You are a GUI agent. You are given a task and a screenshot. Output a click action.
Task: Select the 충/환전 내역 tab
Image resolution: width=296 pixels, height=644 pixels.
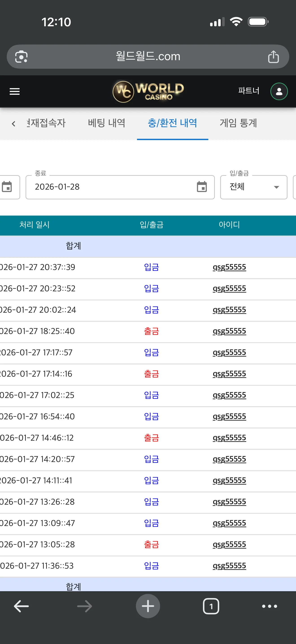click(172, 123)
